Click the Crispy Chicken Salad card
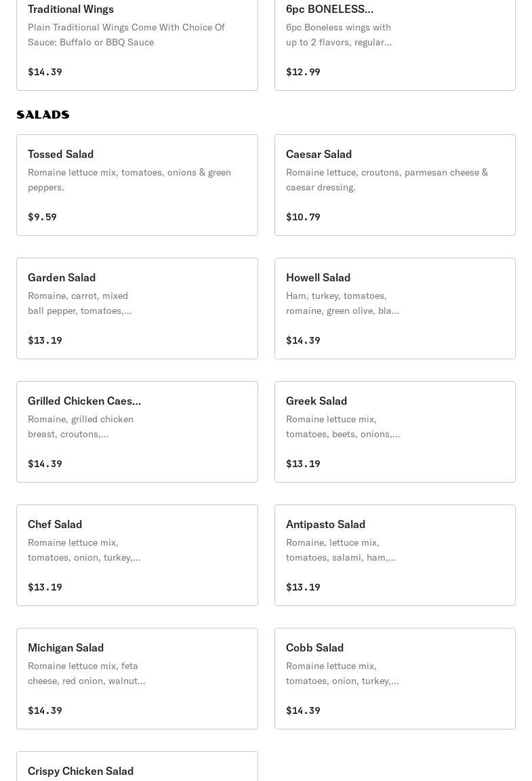532x781 pixels. point(137,766)
